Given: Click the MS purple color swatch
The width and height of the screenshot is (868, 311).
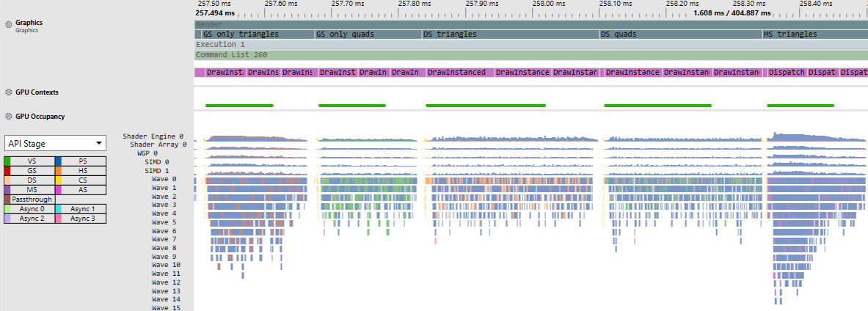Looking at the screenshot, I should (x=8, y=190).
